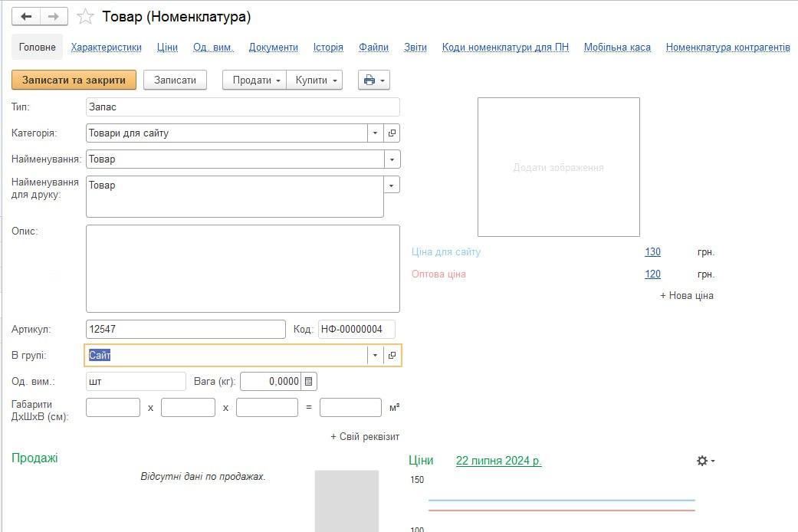Open the calculator for the Вага field
The image size is (798, 532).
coord(308,381)
